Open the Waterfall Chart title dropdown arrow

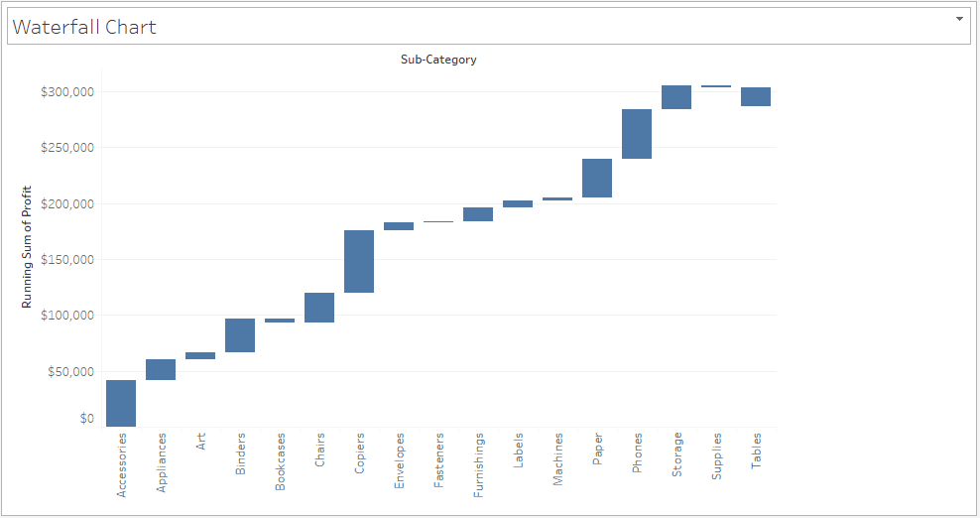coord(959,19)
